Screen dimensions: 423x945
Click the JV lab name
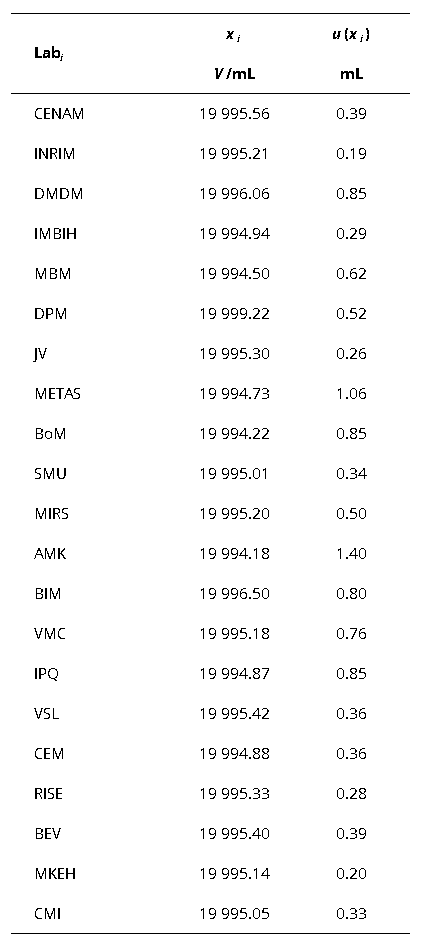[40, 354]
